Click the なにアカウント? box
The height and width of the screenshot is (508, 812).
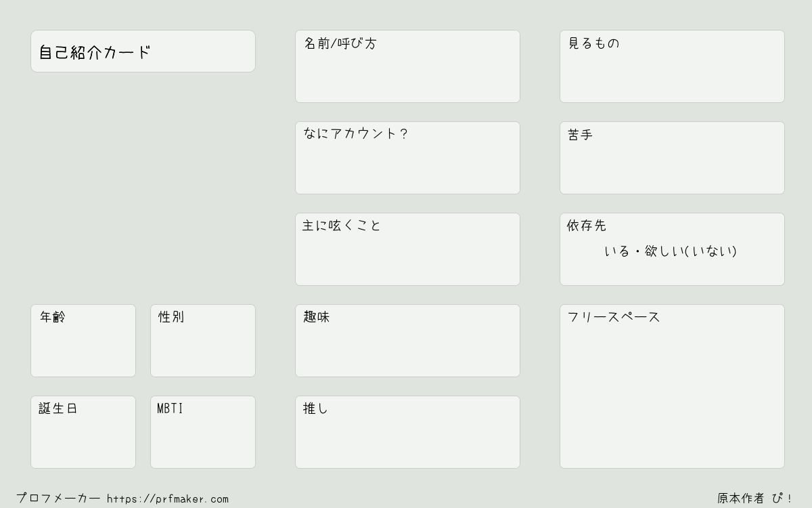[x=407, y=158]
